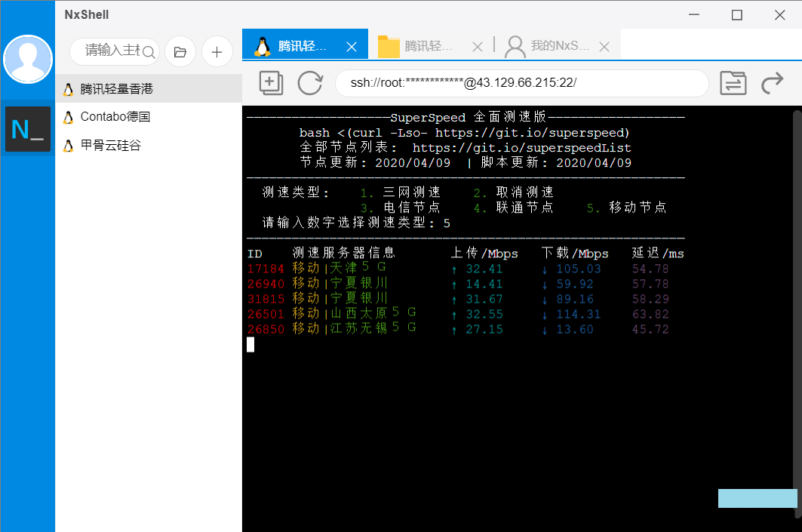Viewport: 802px width, 532px height.
Task: Click the yellow folder icon on SFTP tab
Action: 388,46
